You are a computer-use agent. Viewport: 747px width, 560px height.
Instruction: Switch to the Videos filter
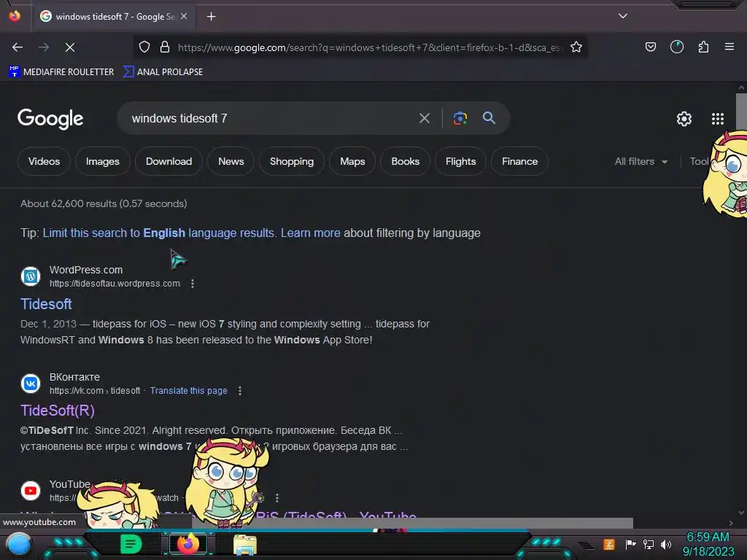(x=44, y=161)
